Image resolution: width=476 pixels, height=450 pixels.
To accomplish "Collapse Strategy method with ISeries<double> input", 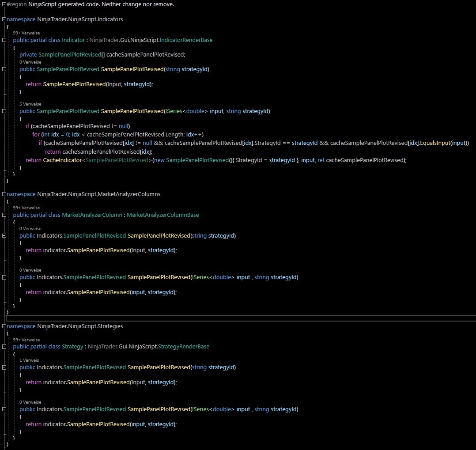I will click(4, 409).
